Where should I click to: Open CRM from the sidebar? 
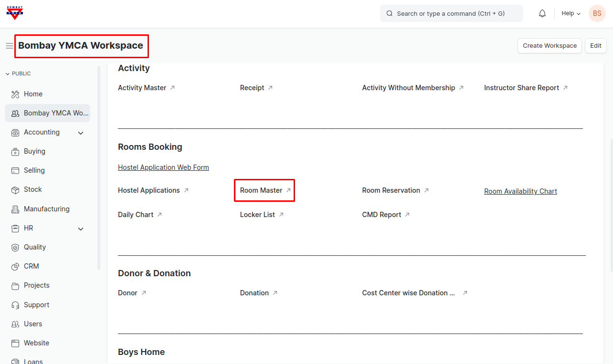(x=32, y=266)
